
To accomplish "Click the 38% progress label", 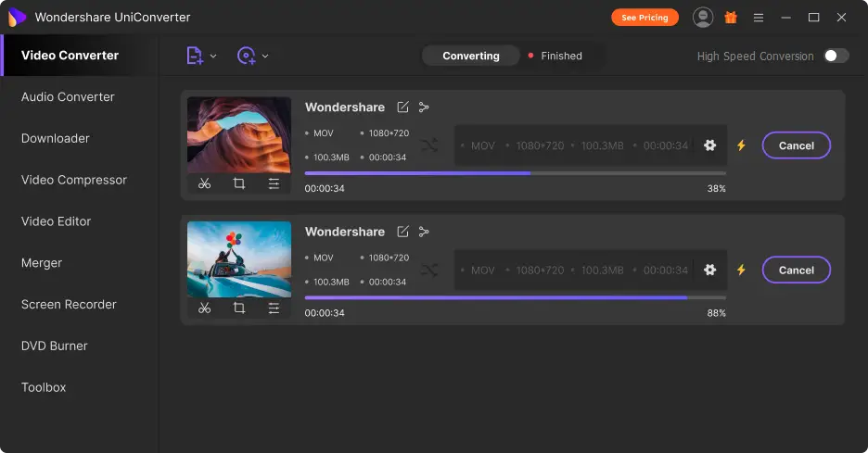I will (716, 189).
